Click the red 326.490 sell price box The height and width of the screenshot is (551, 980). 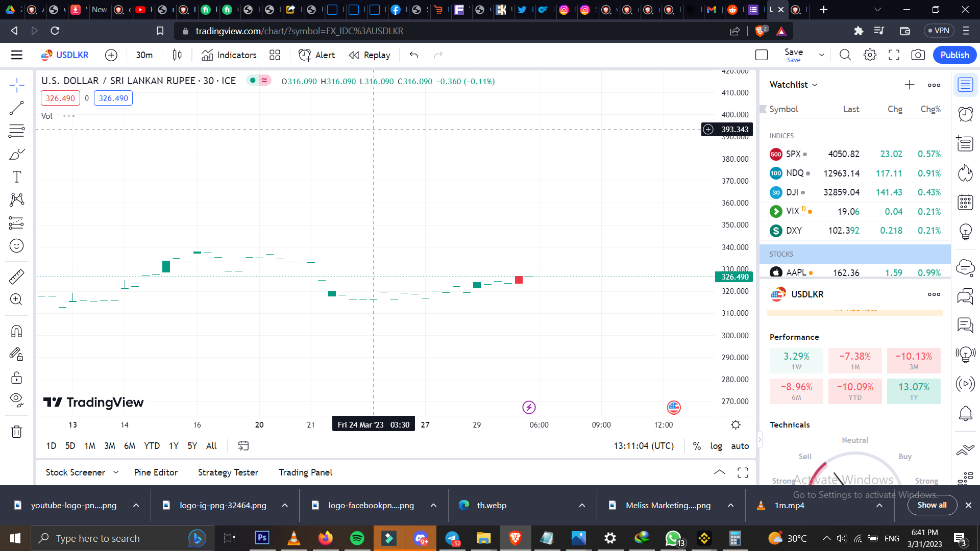click(60, 98)
